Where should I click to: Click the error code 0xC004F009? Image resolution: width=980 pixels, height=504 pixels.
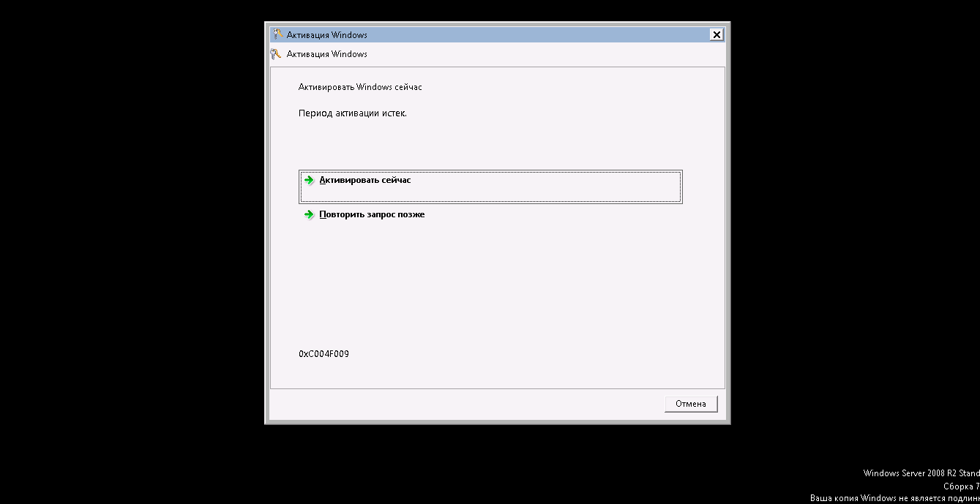pyautogui.click(x=323, y=354)
